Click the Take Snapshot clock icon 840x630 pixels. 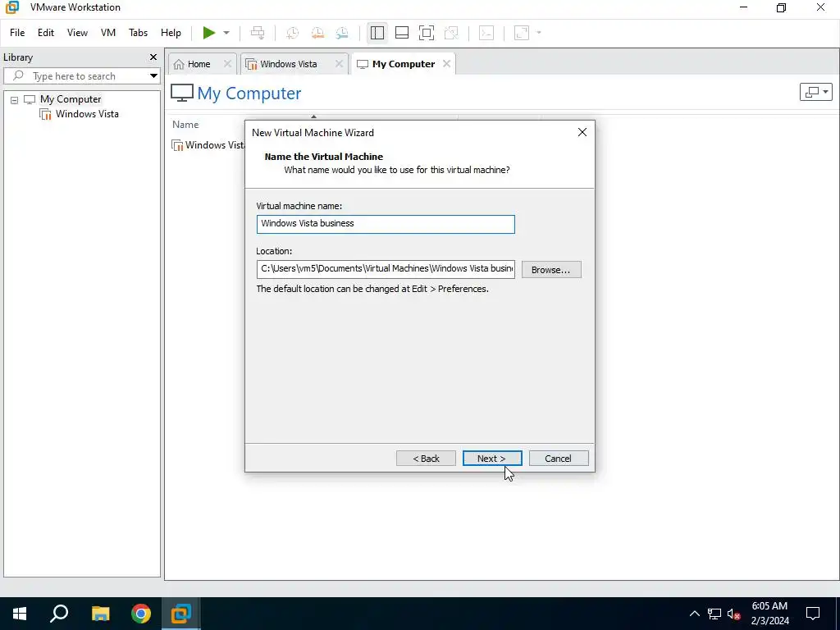(x=293, y=33)
